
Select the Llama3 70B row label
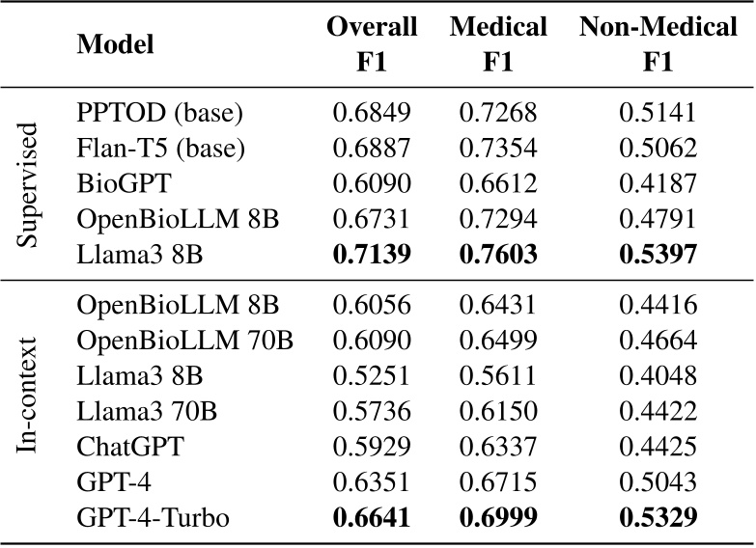147,411
